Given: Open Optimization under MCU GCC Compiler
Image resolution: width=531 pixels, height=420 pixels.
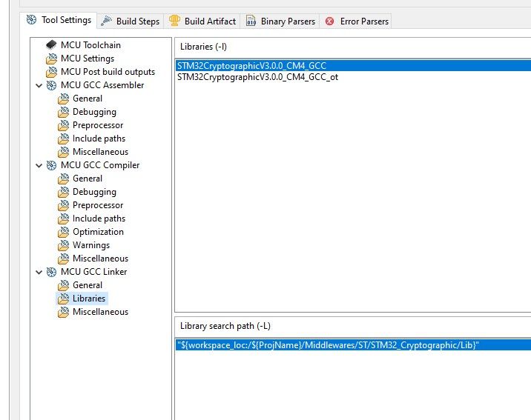Looking at the screenshot, I should click(x=98, y=232).
